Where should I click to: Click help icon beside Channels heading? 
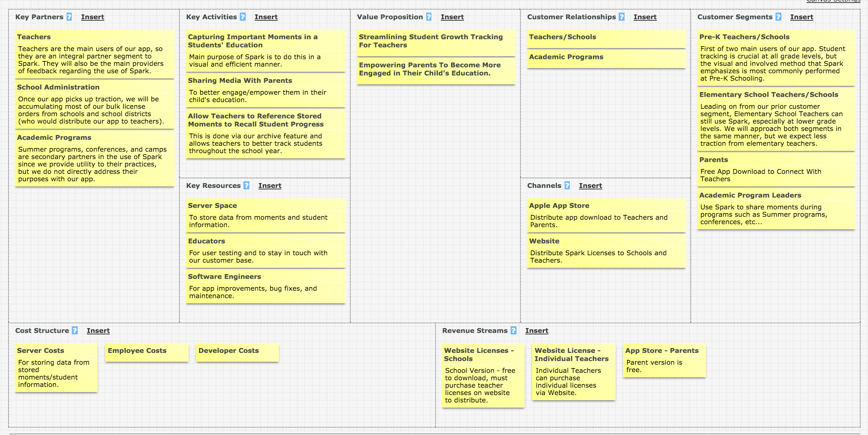(567, 186)
